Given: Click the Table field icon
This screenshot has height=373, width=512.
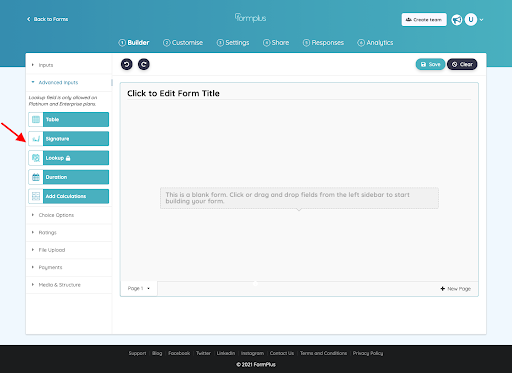Looking at the screenshot, I should 36,119.
